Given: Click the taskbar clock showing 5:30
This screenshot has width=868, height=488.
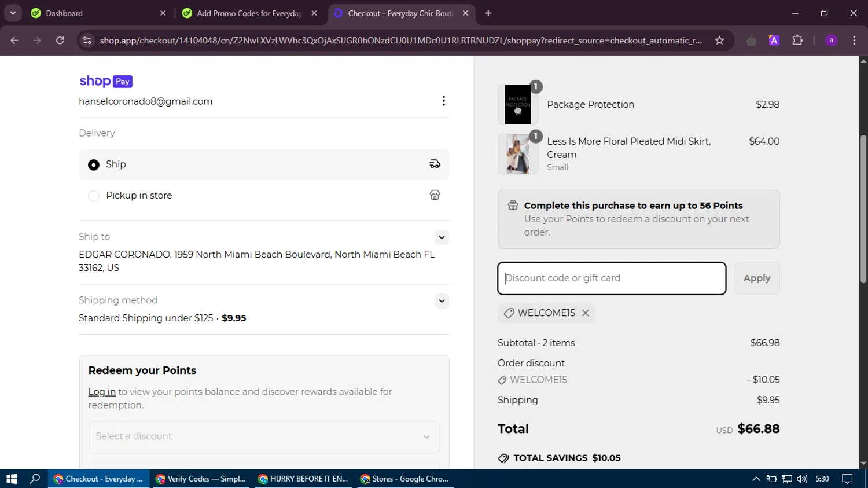Looking at the screenshot, I should 822,479.
